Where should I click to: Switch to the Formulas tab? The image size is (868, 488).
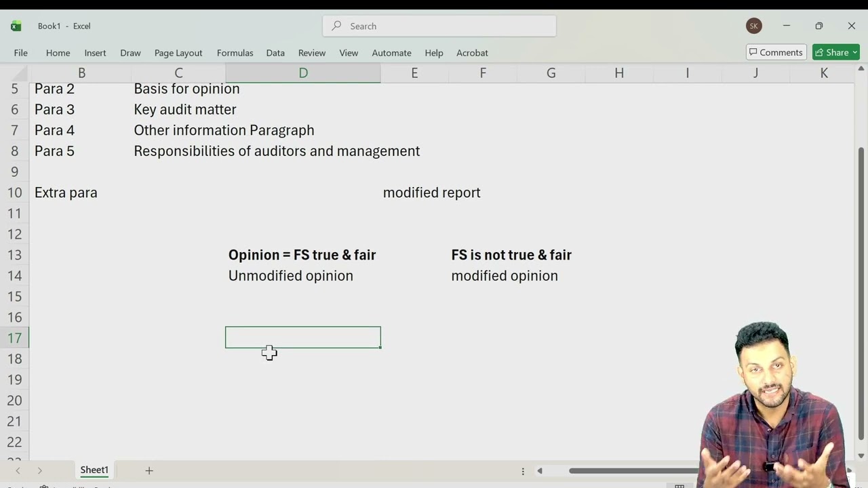click(235, 53)
